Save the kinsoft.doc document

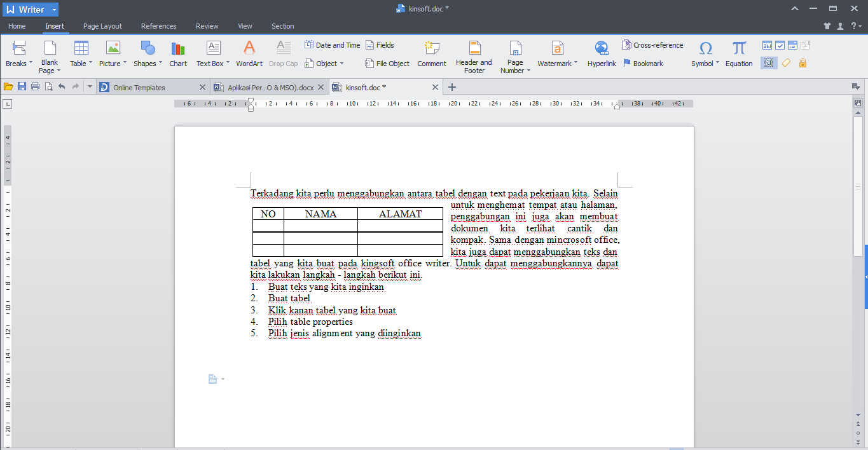tap(22, 86)
